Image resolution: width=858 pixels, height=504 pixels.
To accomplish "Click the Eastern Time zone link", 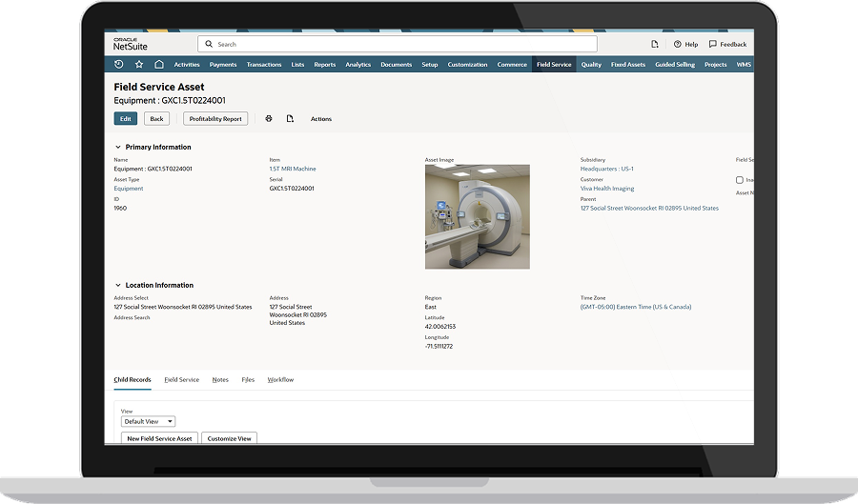I will tap(636, 307).
